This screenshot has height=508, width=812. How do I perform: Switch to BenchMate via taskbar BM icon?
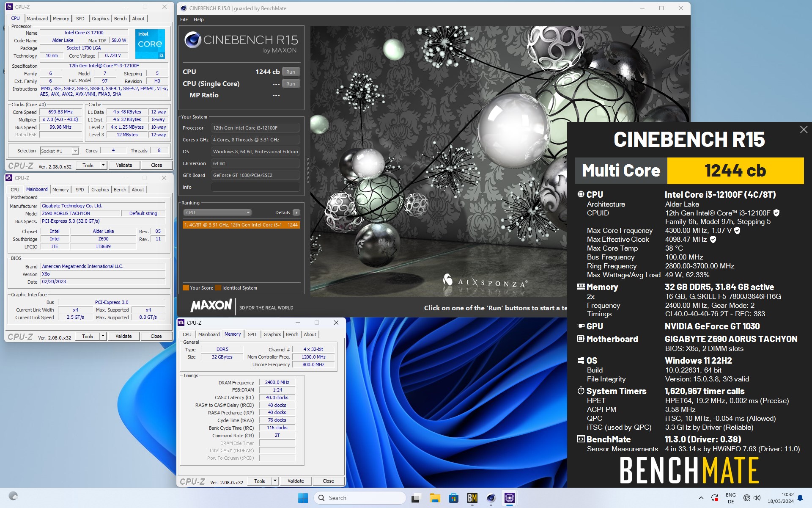tap(472, 498)
